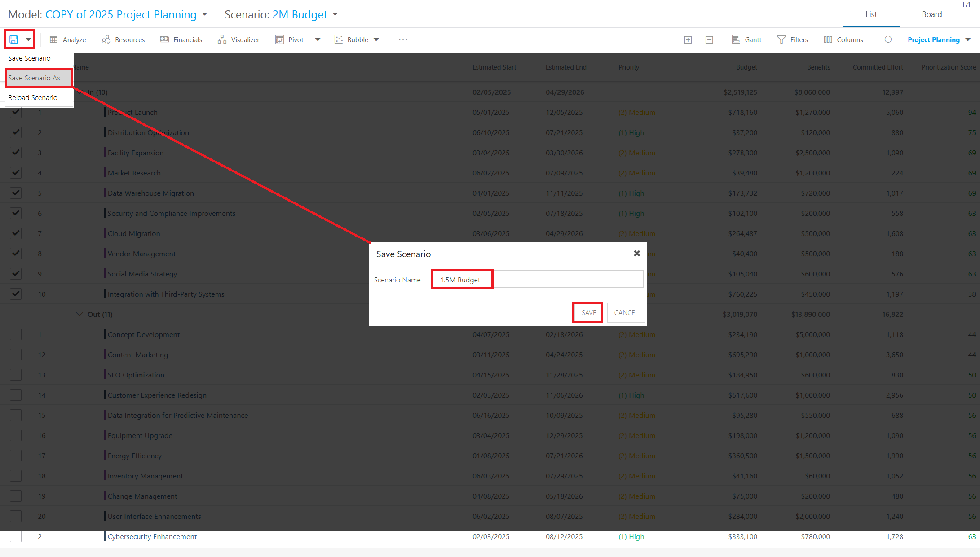Uncheck the Market Research checkbox

16,173
